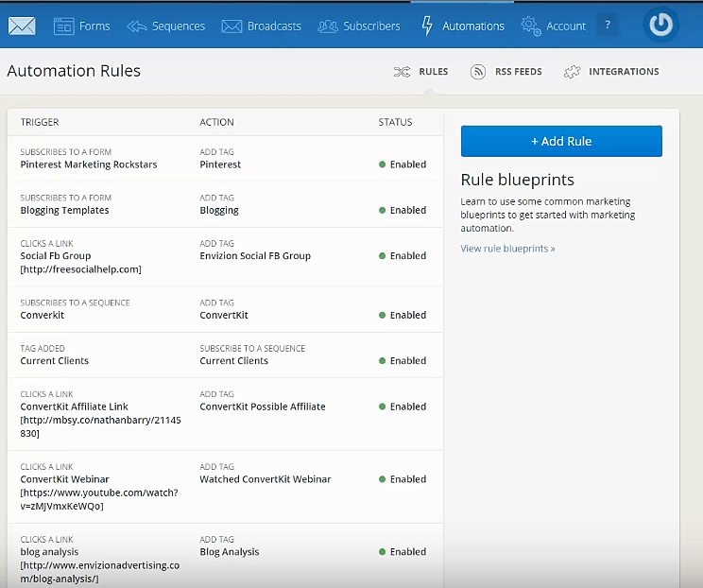The image size is (703, 588).
Task: Click the youtube.com webinar URL text
Action: 99,500
